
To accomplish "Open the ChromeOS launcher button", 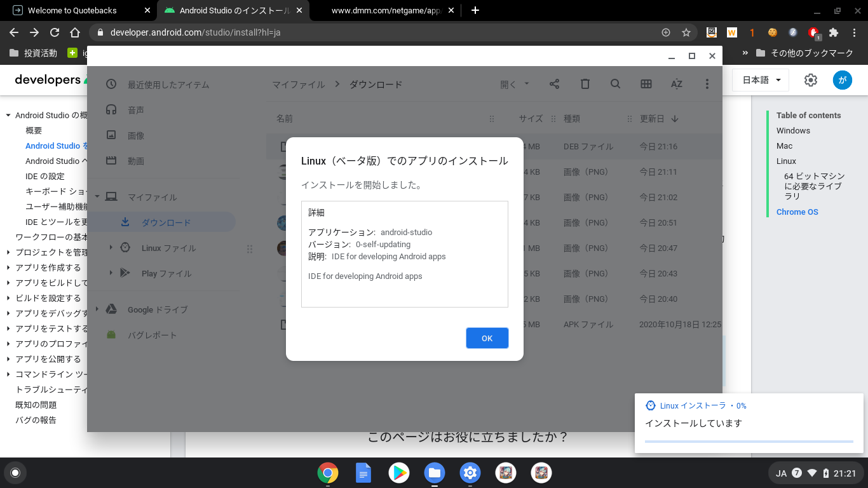I will [15, 473].
